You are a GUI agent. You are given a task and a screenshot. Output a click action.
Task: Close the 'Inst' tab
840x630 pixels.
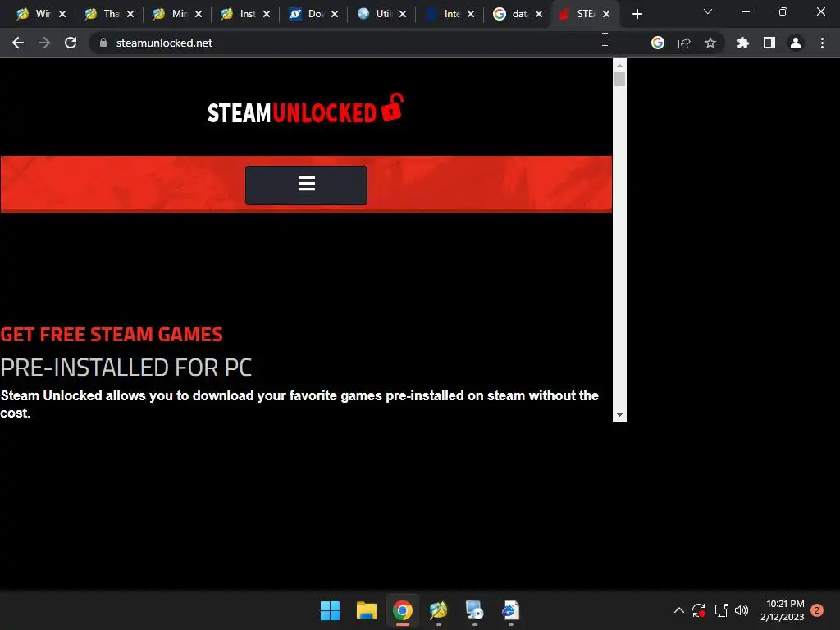pos(267,14)
